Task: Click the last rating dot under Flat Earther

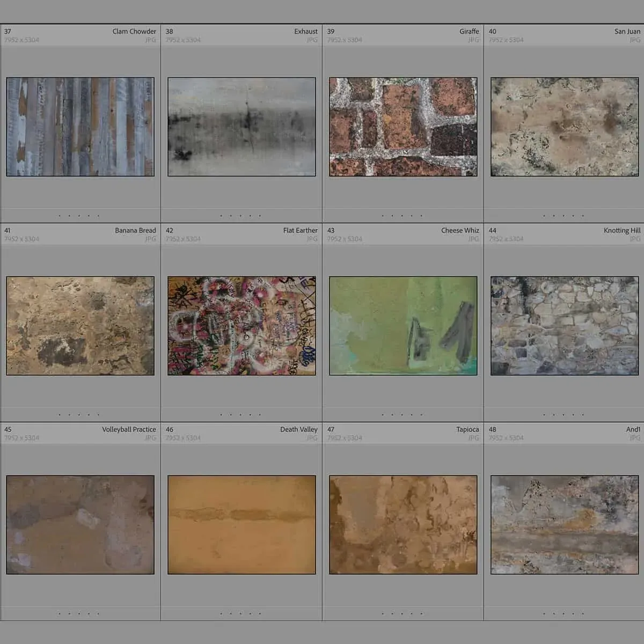Action: click(260, 414)
